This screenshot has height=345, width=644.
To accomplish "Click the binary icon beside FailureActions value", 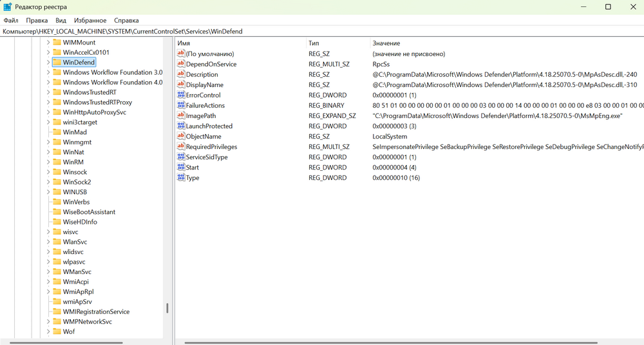I will point(181,106).
